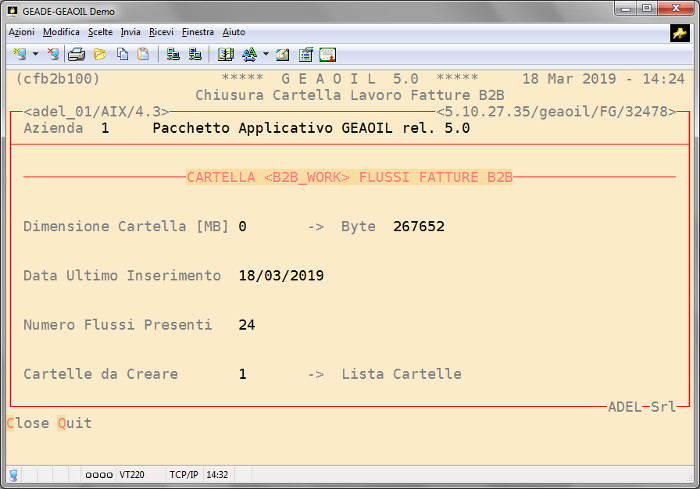The width and height of the screenshot is (700, 489).
Task: Click the copy icon in toolbar
Action: (122, 54)
